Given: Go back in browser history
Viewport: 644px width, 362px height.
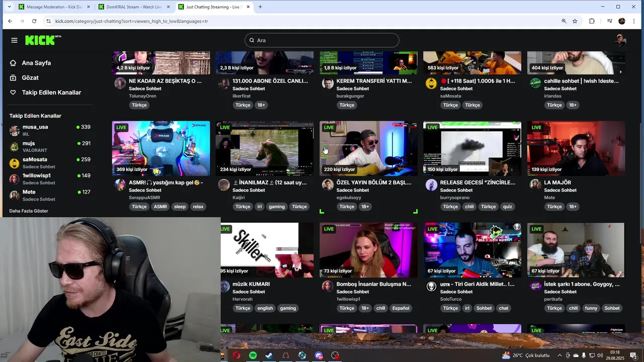Looking at the screenshot, I should tap(10, 21).
